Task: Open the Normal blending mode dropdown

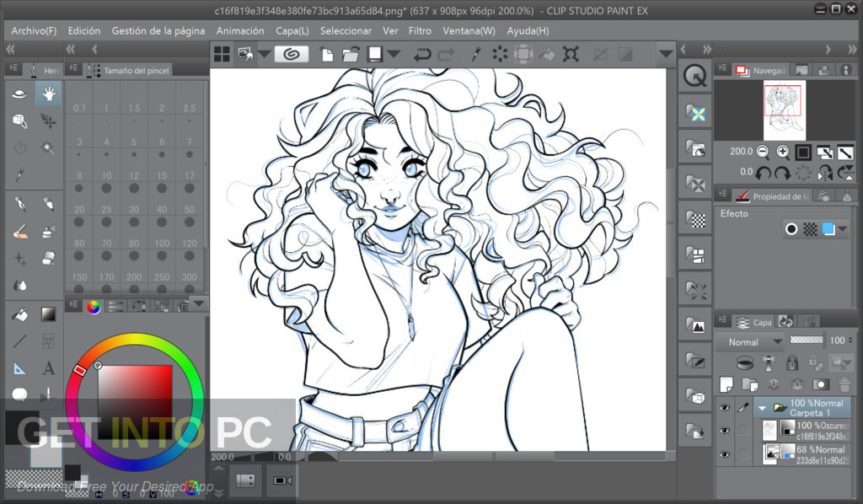Action: [x=750, y=342]
